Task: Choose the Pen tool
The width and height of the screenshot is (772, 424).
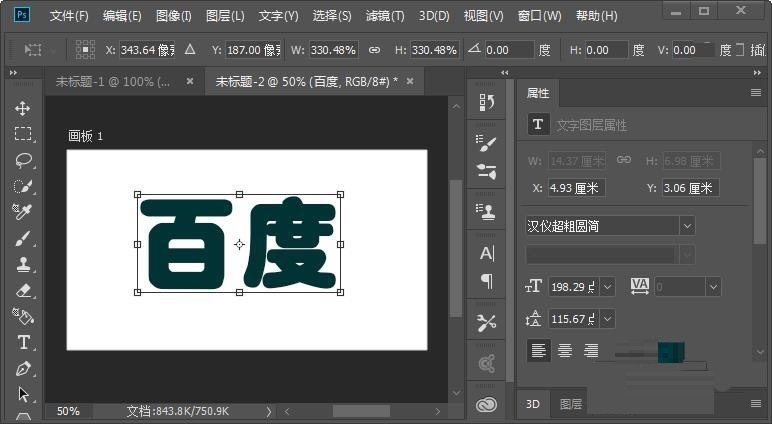Action: (22, 368)
